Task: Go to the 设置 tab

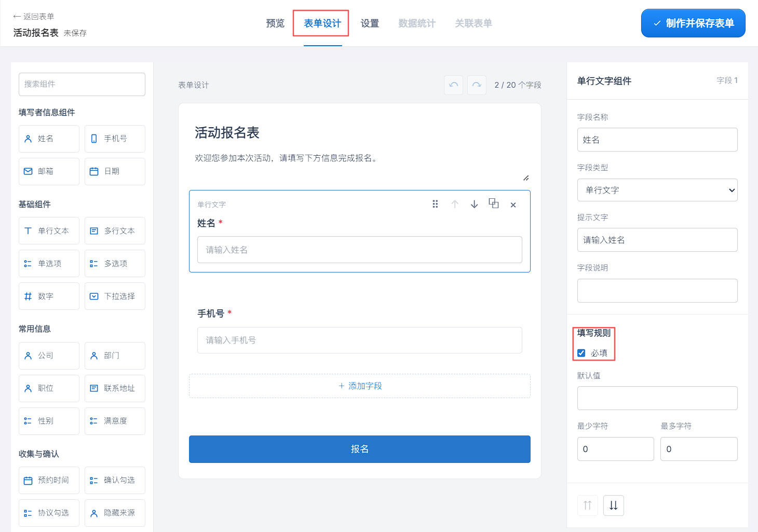Action: click(370, 23)
